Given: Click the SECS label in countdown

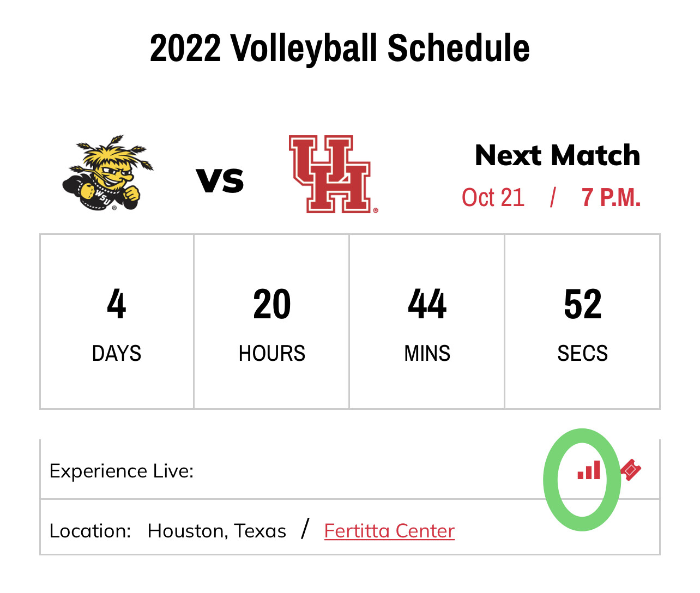Looking at the screenshot, I should (583, 353).
